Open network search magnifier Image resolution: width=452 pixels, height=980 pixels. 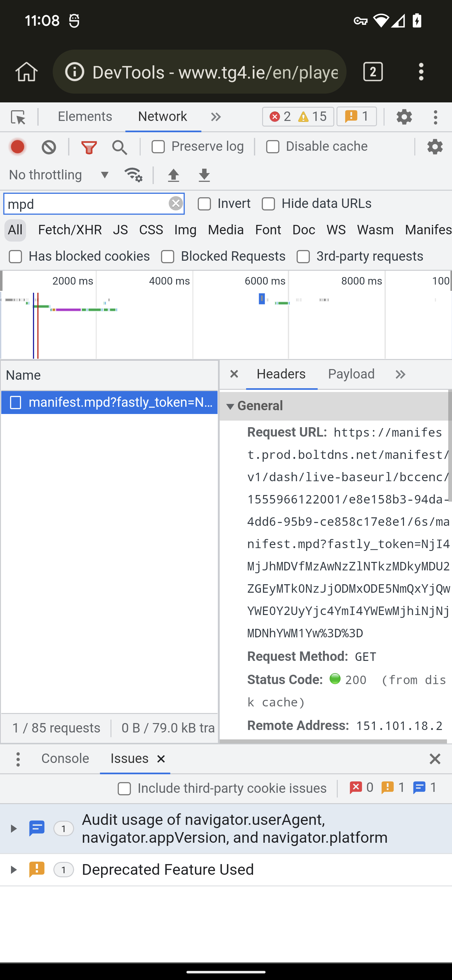(x=119, y=147)
